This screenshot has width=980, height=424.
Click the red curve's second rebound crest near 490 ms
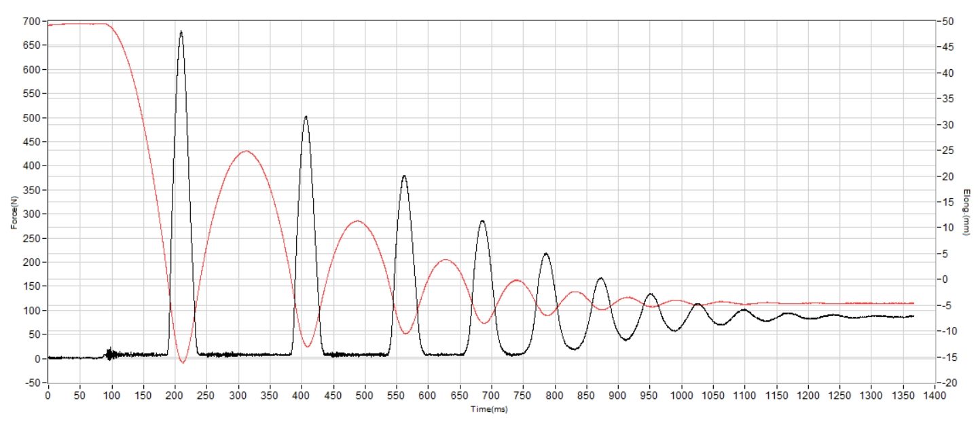pos(357,221)
